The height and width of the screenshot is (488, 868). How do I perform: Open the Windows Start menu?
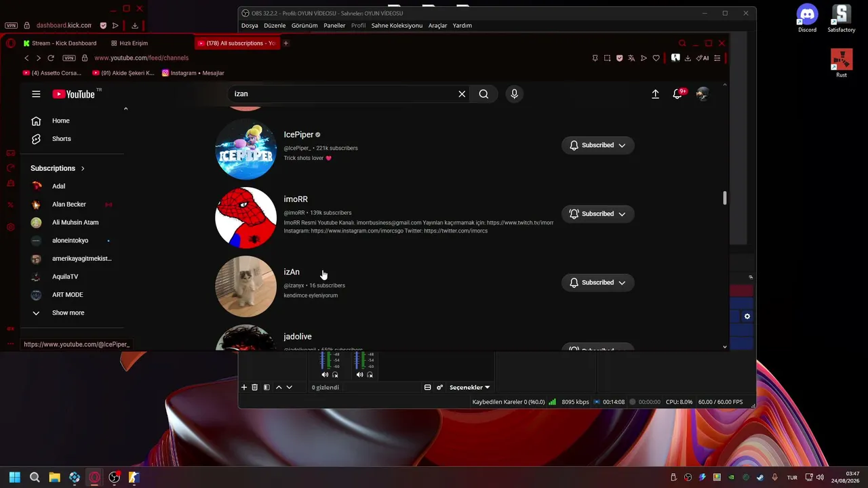pos(15,477)
